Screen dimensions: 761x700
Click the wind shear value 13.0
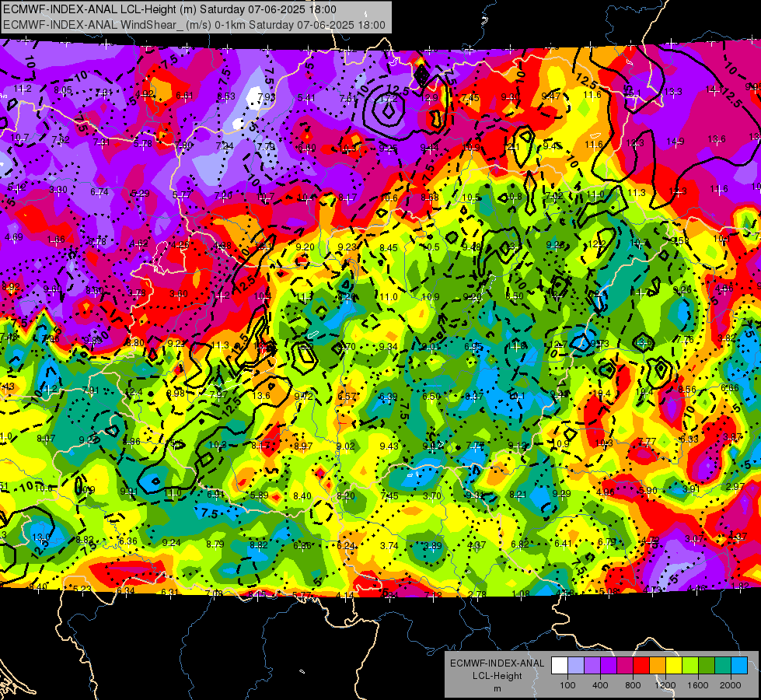[40, 537]
